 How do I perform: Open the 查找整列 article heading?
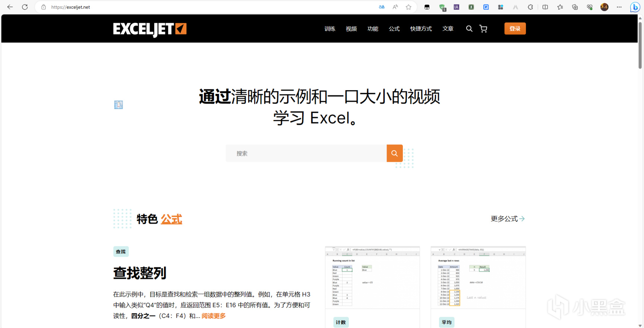(140, 273)
